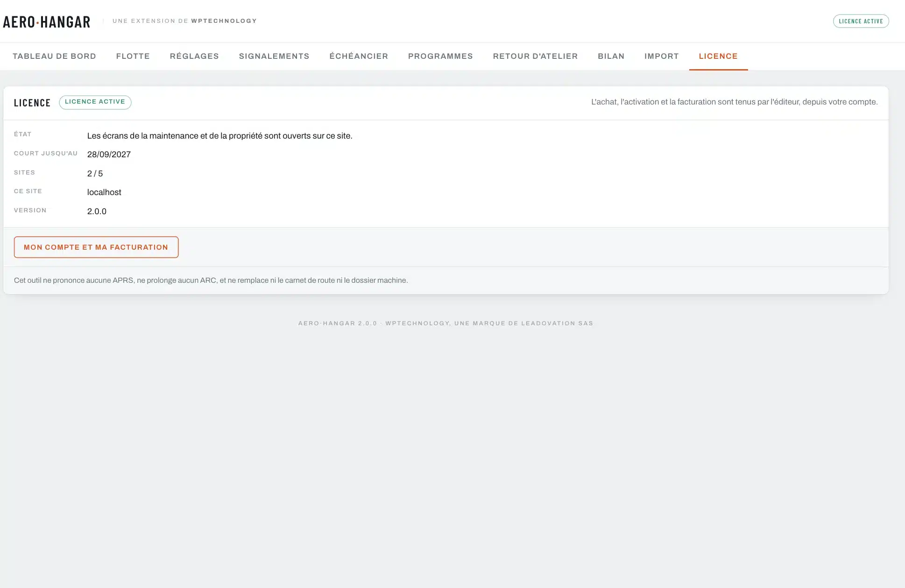Click the note about achat and facturation
Screen dimensions: 905x588
point(735,102)
